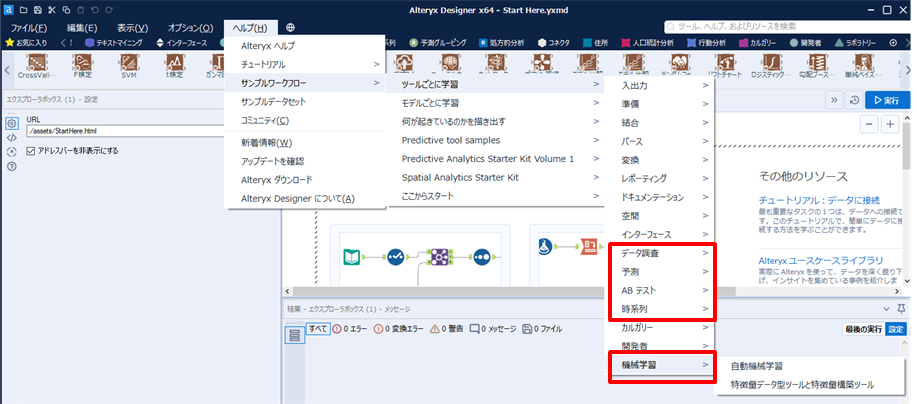This screenshot has height=404, width=917.
Task: Open Alteryx ユースケースライブラリ link
Action: (x=821, y=260)
